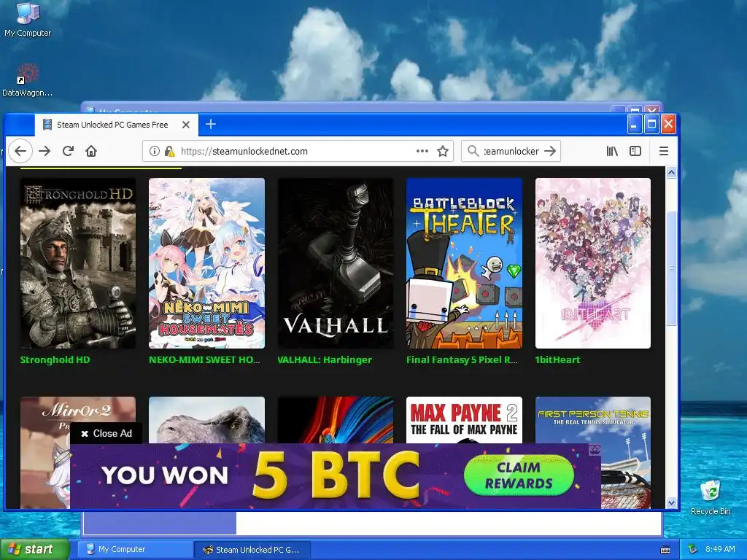The height and width of the screenshot is (560, 747).
Task: Click the 8:49 AM taskbar clock
Action: pyautogui.click(x=720, y=549)
